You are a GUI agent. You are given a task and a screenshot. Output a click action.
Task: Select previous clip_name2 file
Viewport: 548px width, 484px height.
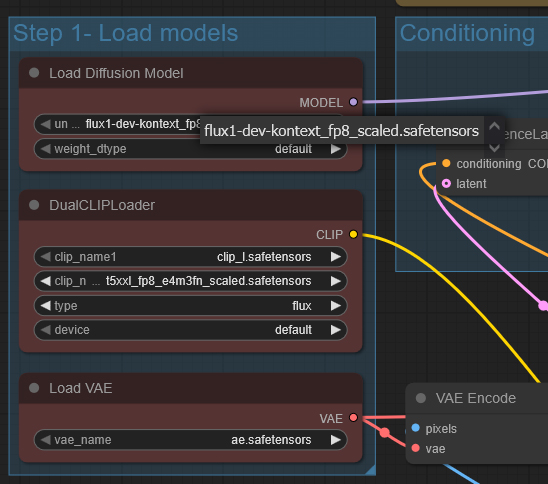click(45, 281)
